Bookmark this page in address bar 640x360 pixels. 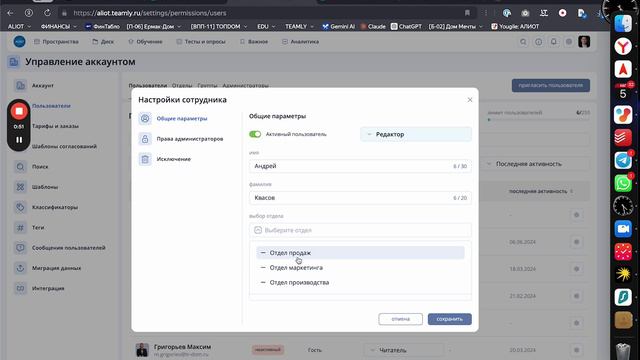(x=467, y=13)
